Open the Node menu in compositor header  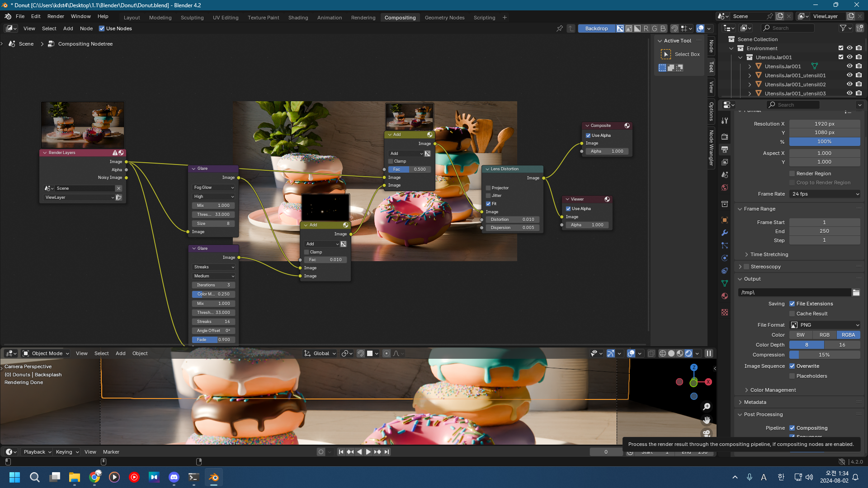[86, 28]
